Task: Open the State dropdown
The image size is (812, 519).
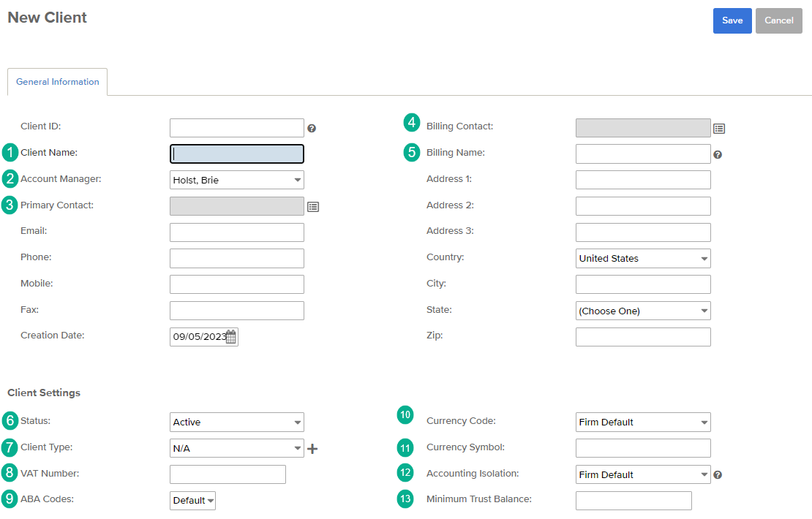Action: [x=643, y=311]
